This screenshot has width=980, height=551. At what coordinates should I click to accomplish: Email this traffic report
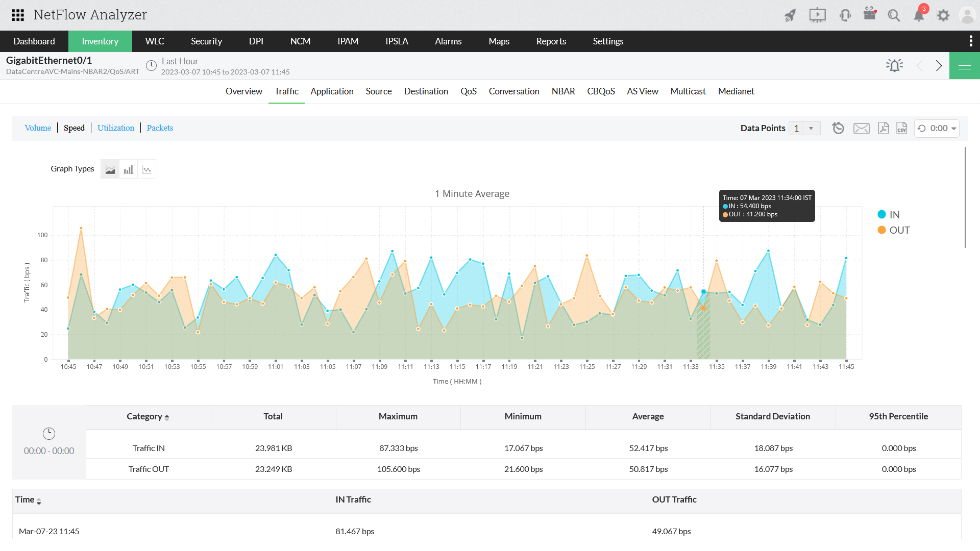pyautogui.click(x=862, y=128)
